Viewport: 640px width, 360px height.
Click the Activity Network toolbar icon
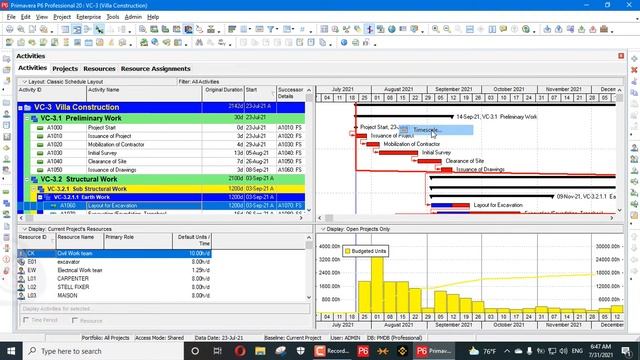tap(88, 29)
